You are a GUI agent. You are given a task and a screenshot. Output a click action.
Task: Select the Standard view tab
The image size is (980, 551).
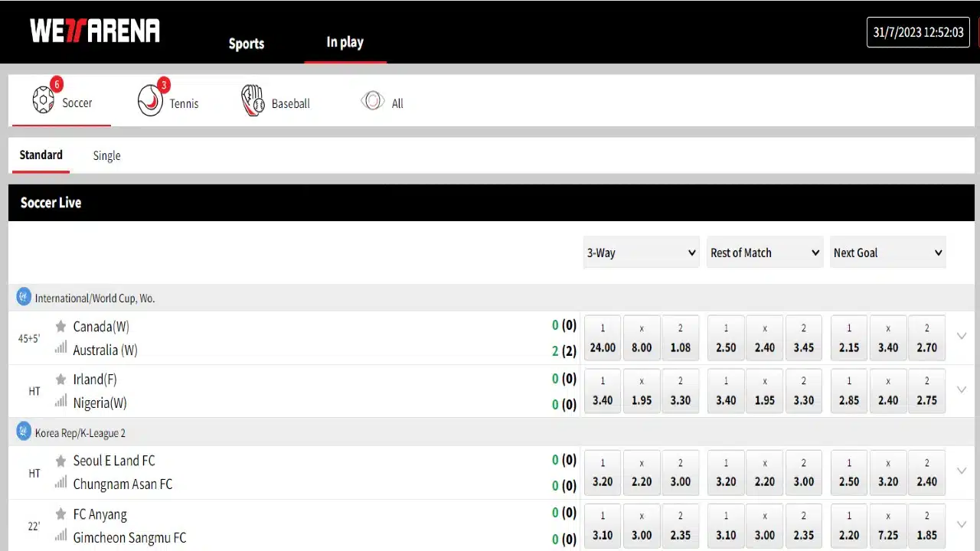pos(41,155)
